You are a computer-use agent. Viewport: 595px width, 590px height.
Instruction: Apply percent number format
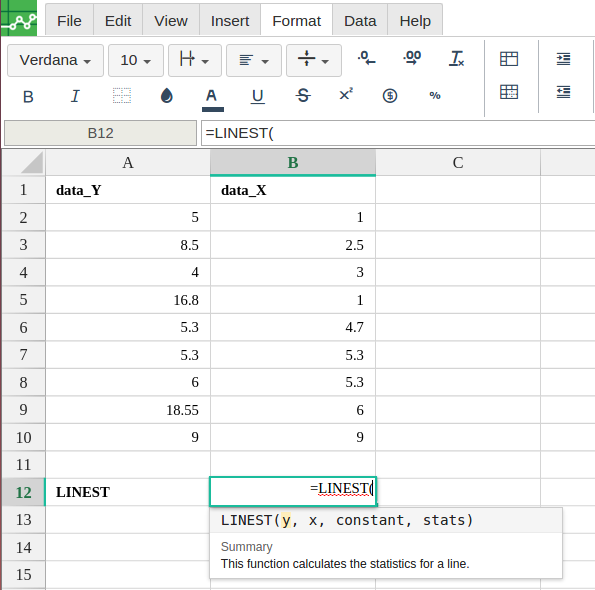click(435, 96)
